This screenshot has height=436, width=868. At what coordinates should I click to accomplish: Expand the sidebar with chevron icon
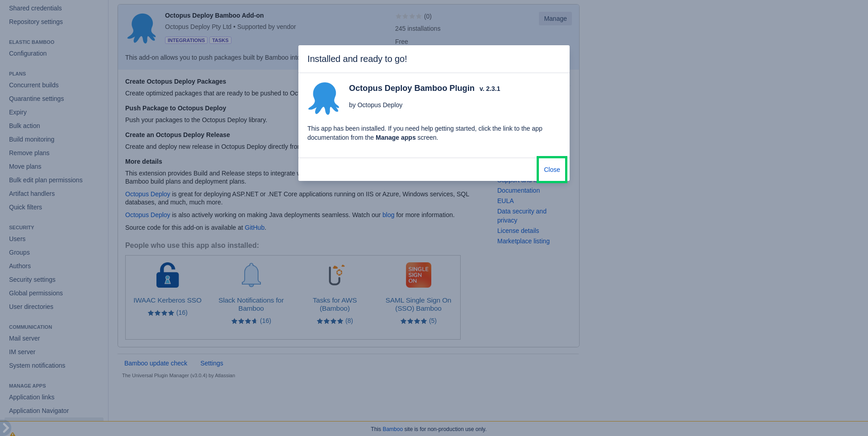click(5, 427)
